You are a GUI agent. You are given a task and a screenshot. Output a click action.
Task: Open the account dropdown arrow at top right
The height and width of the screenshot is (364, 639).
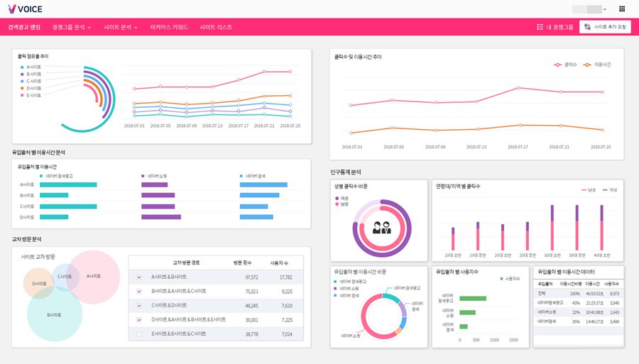coord(605,9)
